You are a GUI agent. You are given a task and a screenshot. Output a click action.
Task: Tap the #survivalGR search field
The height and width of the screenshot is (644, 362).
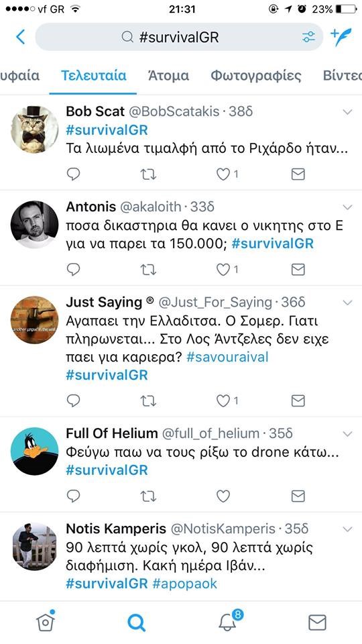click(179, 37)
